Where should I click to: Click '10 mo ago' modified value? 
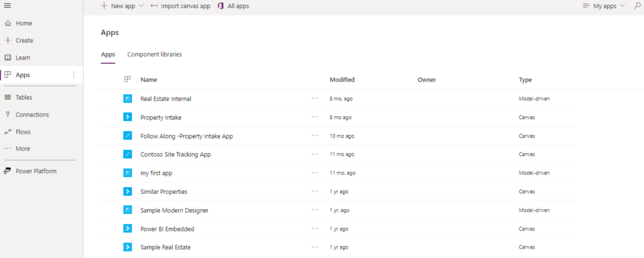pos(342,136)
